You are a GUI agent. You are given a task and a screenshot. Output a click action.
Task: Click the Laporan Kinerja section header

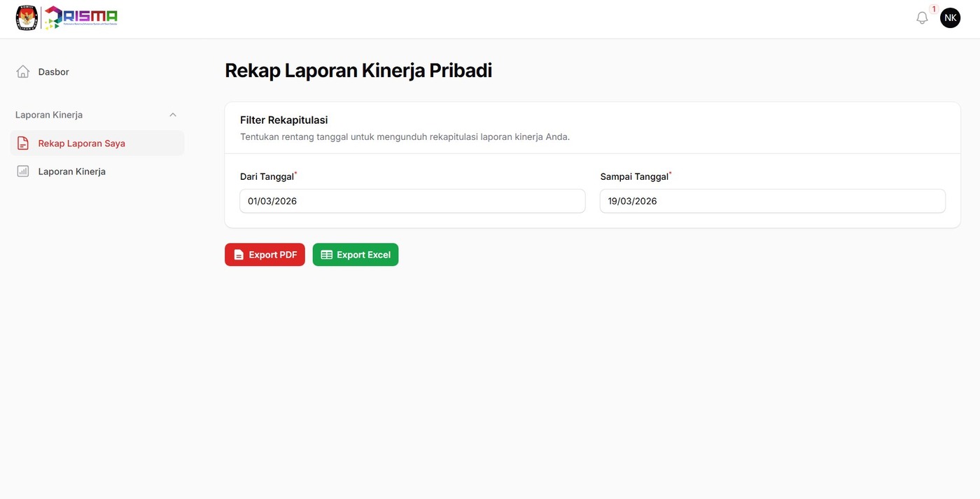[49, 113]
